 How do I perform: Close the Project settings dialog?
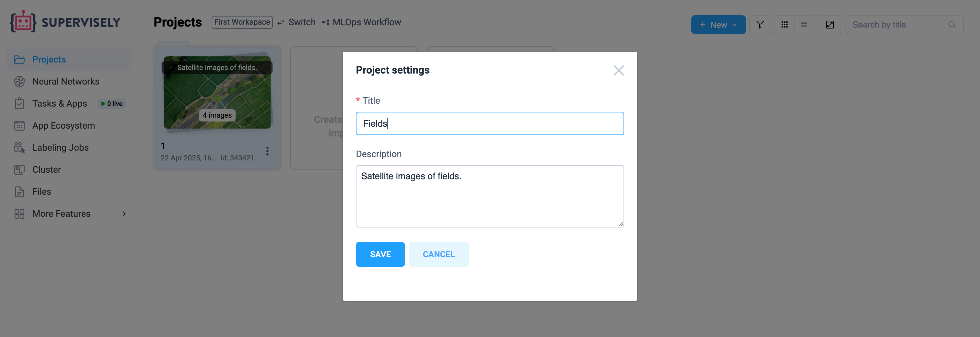[618, 70]
